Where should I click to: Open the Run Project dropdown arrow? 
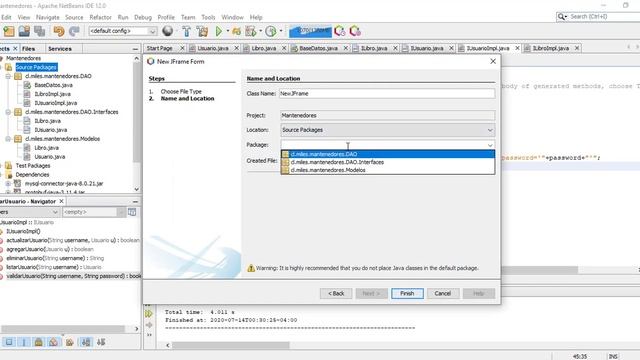(228, 31)
